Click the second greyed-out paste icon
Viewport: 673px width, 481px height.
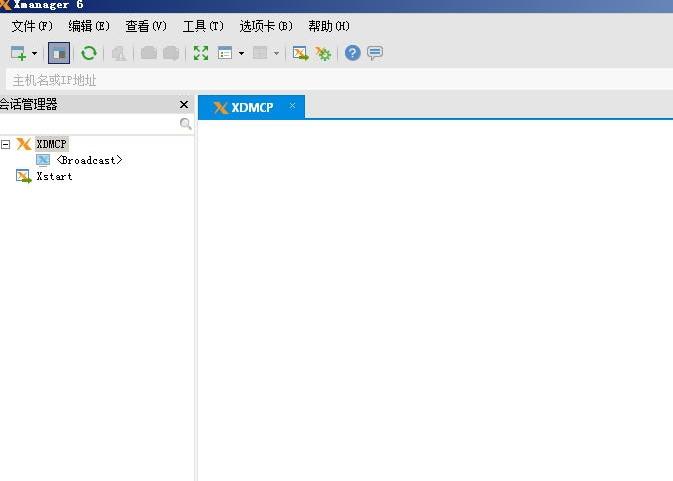pyautogui.click(x=171, y=53)
